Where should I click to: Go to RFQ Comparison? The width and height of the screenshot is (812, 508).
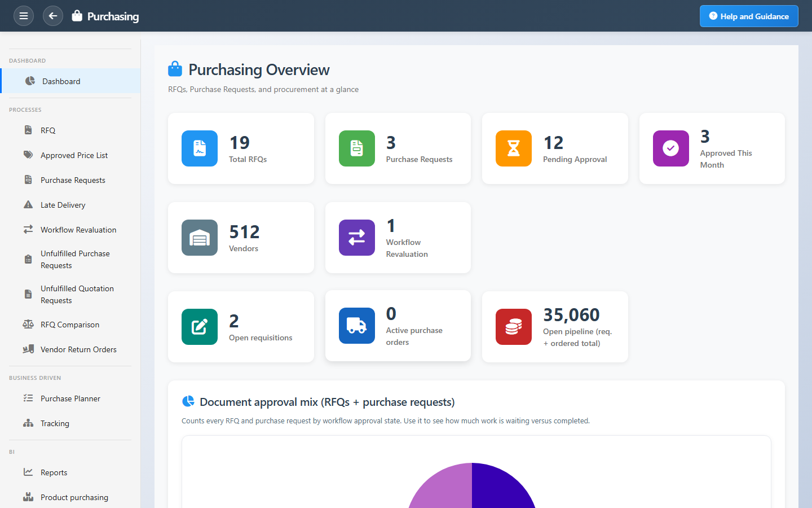(x=70, y=325)
